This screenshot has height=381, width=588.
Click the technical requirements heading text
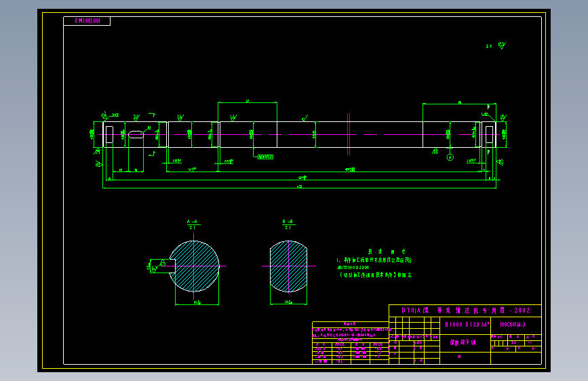point(387,252)
